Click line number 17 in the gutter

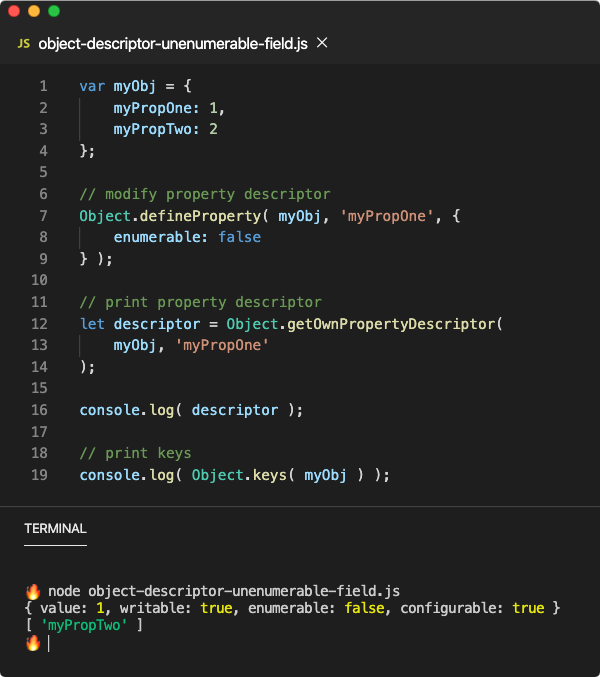click(39, 432)
